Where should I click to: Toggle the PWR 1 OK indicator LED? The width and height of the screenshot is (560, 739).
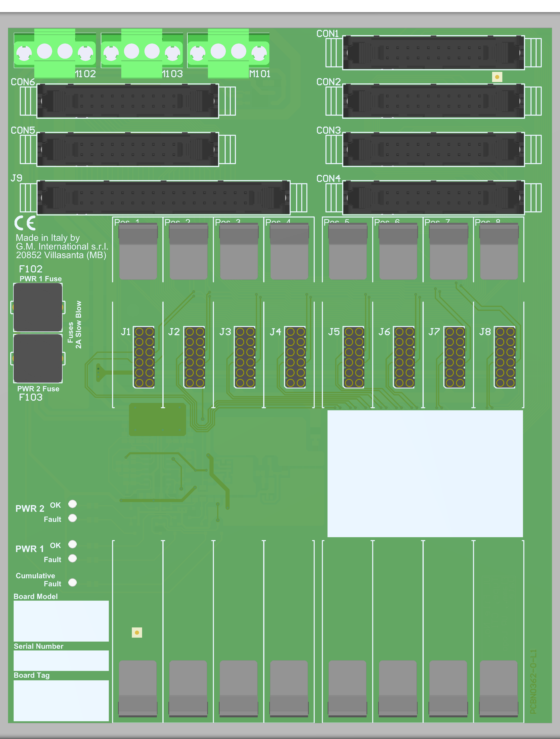pyautogui.click(x=72, y=545)
